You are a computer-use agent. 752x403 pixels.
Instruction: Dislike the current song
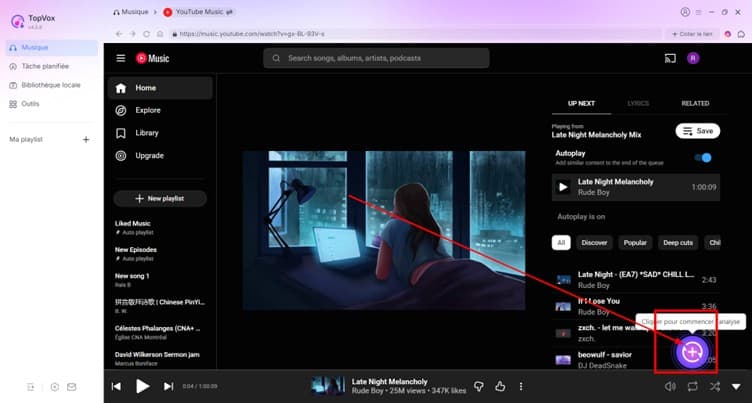coord(479,386)
